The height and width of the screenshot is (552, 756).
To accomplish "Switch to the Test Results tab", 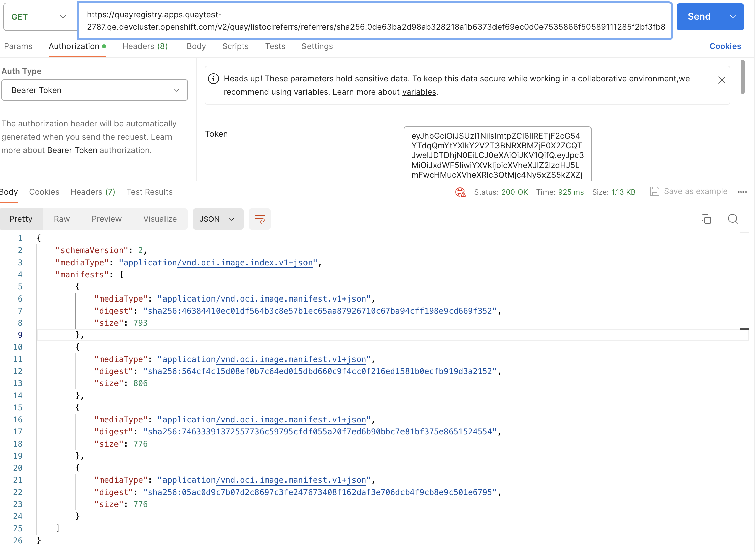I will 149,192.
